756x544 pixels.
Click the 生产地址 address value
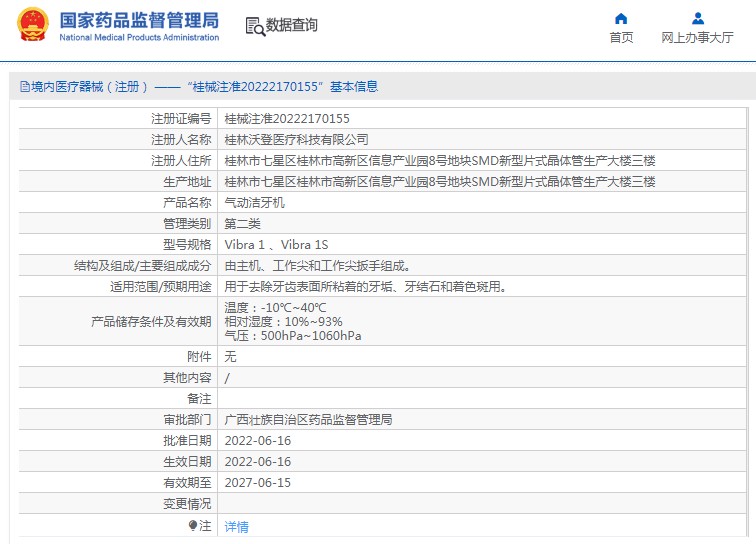440,182
